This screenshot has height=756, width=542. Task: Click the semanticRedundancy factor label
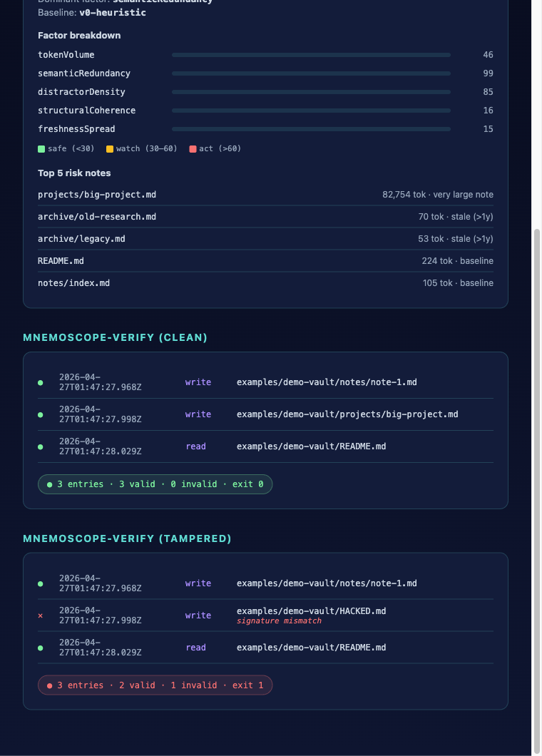[x=84, y=73]
